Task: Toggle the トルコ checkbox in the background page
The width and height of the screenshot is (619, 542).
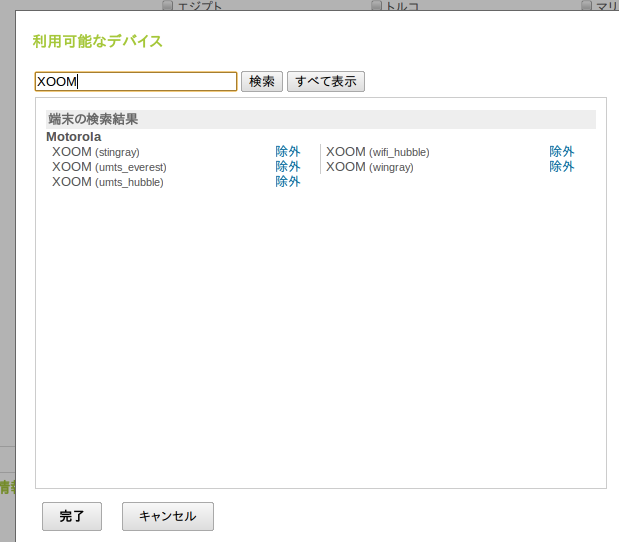Action: coord(377,5)
